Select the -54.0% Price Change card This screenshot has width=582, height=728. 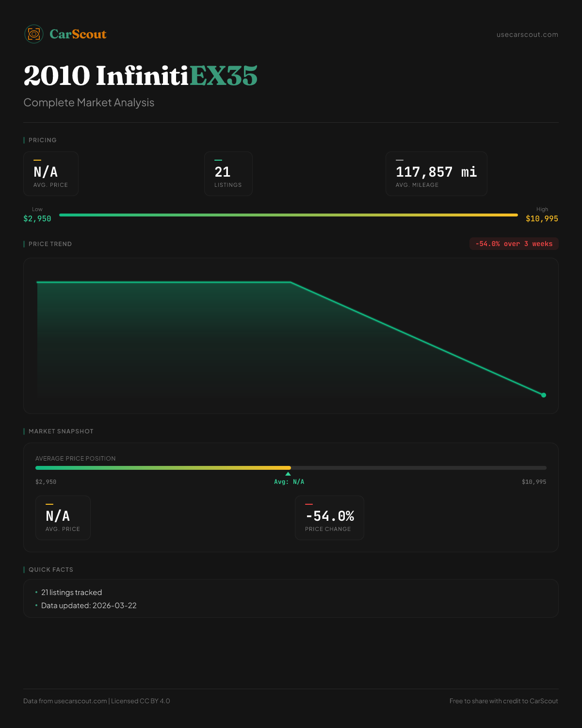[329, 518]
